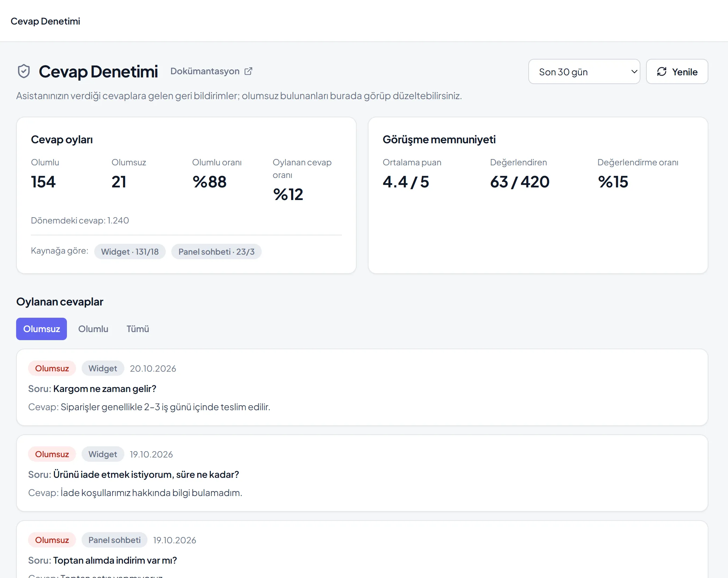
Task: Open the Ürünü iade etmek istiyorum answer card
Action: point(362,473)
